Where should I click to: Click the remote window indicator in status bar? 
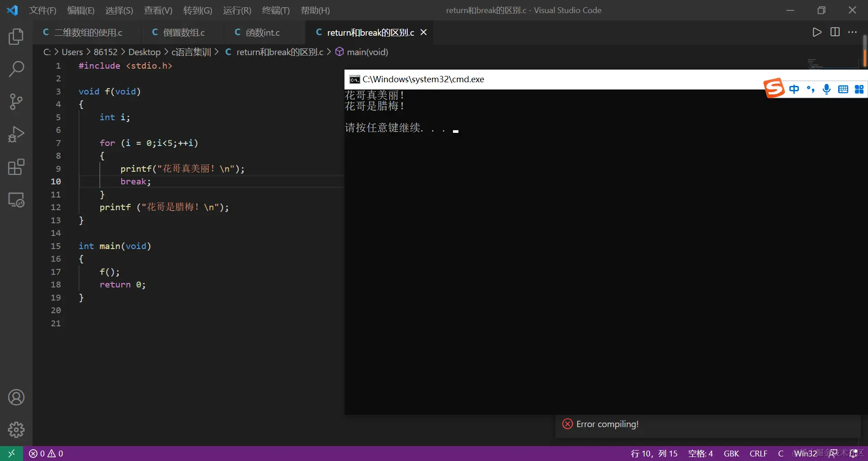12,453
